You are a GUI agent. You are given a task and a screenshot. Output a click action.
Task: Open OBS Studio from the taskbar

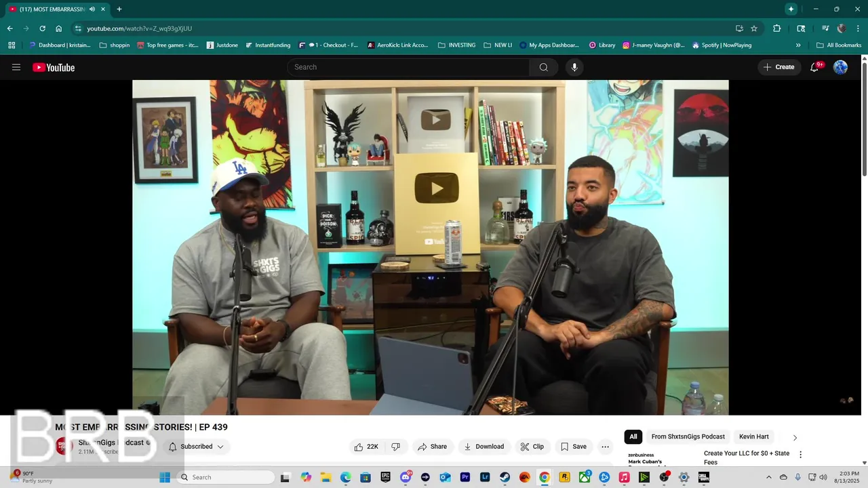(x=664, y=477)
